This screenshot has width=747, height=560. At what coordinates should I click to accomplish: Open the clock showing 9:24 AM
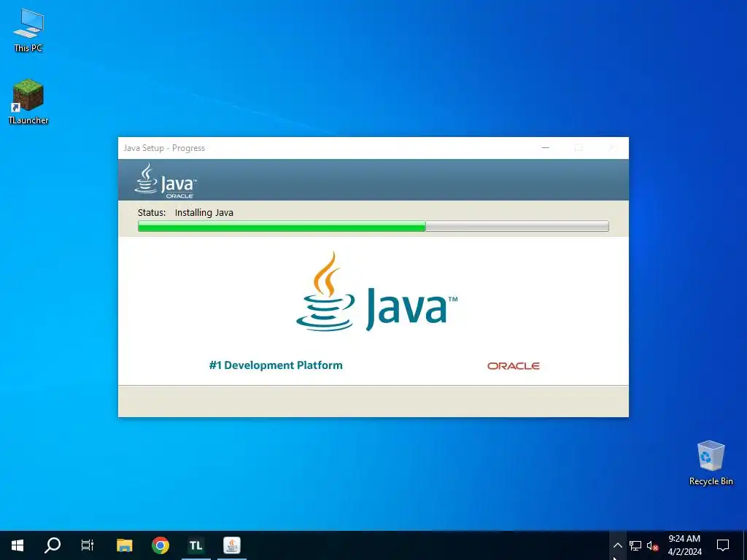coord(684,545)
